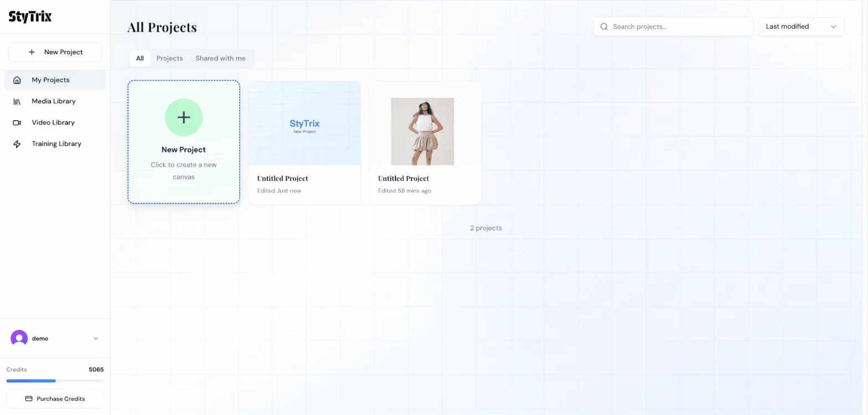868x415 pixels.
Task: Click the Training Library lightning icon
Action: (17, 144)
